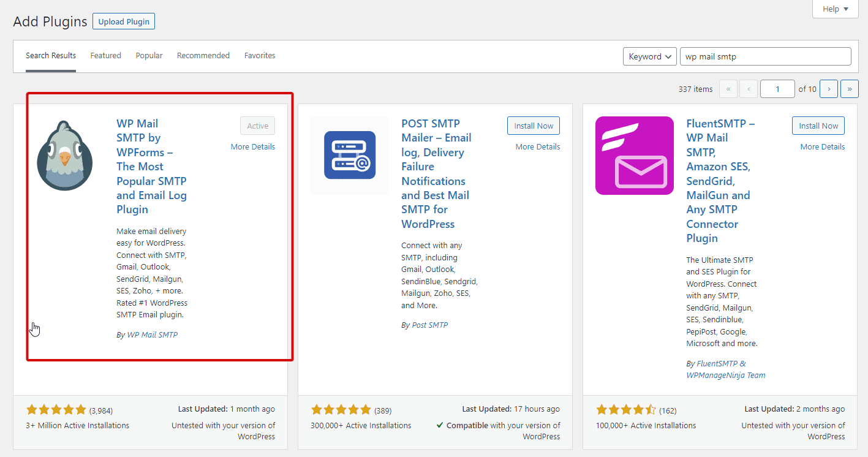This screenshot has height=457, width=868.
Task: Click 'Last Updated: 17 hours ago' text
Action: tap(511, 409)
